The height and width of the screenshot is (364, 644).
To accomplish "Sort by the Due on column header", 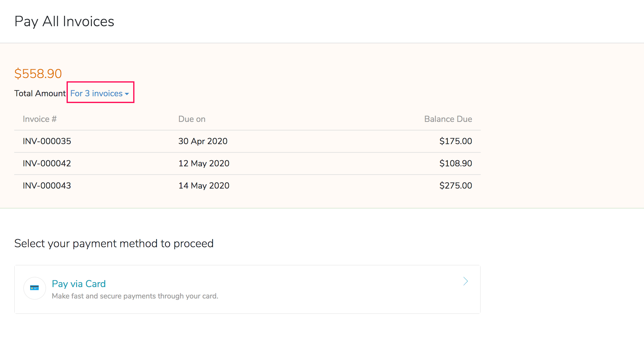I will [192, 119].
